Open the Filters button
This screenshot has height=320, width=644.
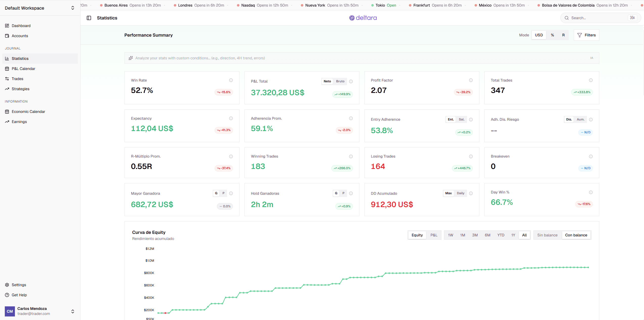click(586, 35)
